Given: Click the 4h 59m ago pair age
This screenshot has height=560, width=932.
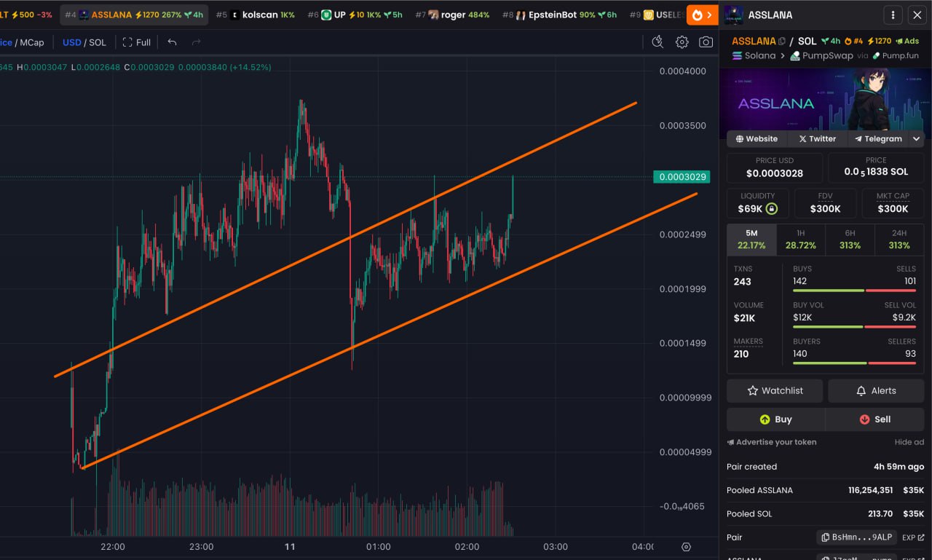Looking at the screenshot, I should point(899,467).
